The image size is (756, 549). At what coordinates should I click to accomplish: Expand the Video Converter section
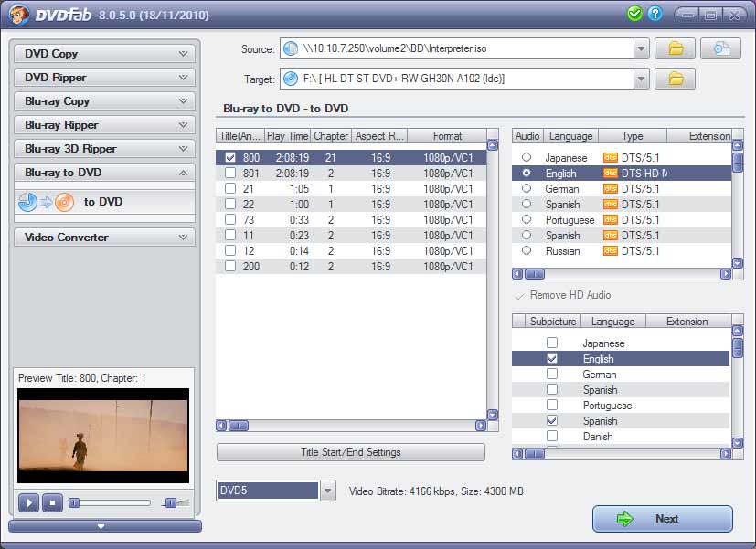pyautogui.click(x=104, y=237)
